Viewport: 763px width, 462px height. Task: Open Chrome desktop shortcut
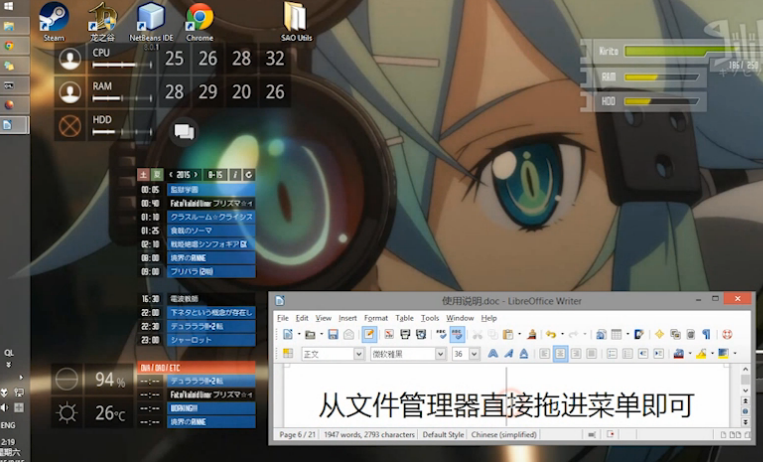[200, 22]
